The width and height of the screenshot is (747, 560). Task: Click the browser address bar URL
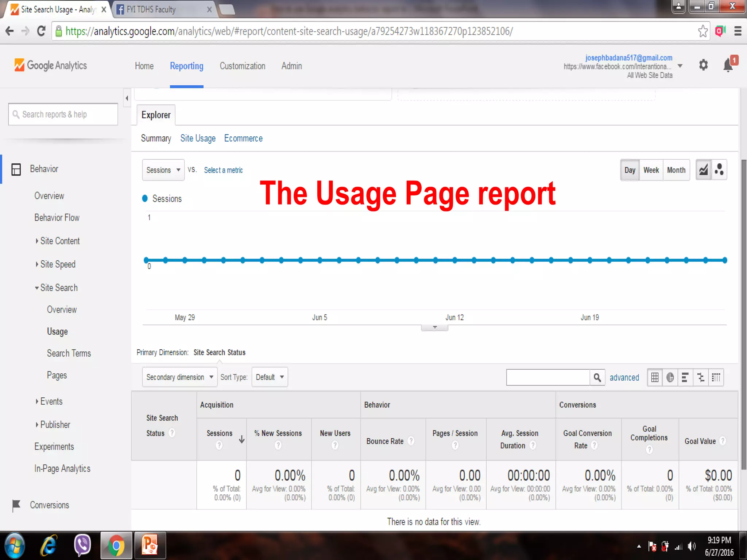pyautogui.click(x=289, y=31)
